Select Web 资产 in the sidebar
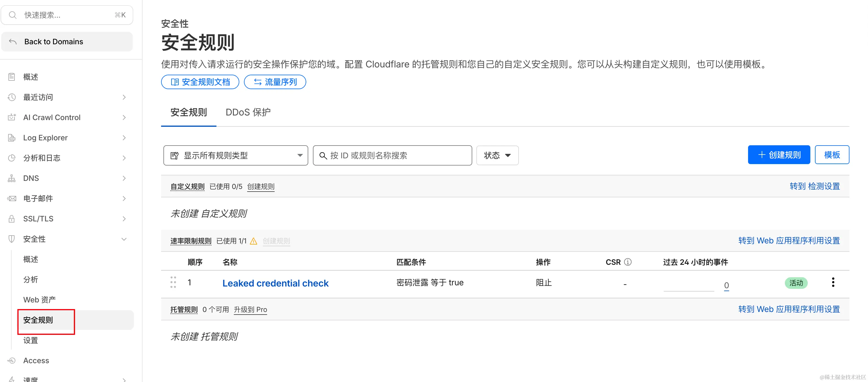The image size is (868, 382). tap(39, 300)
